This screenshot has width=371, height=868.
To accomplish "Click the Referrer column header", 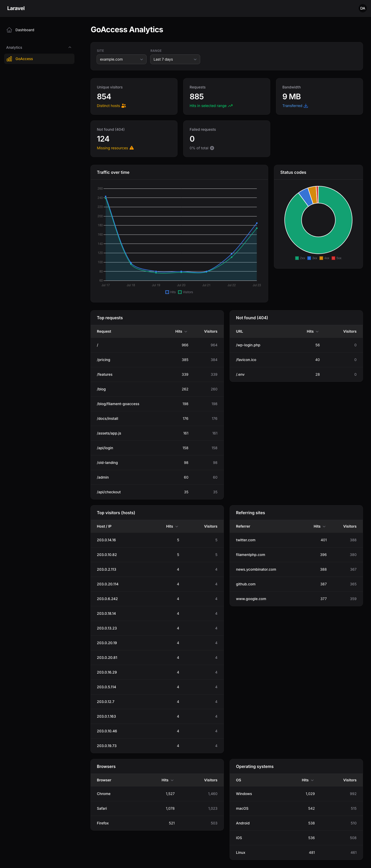I will click(243, 526).
